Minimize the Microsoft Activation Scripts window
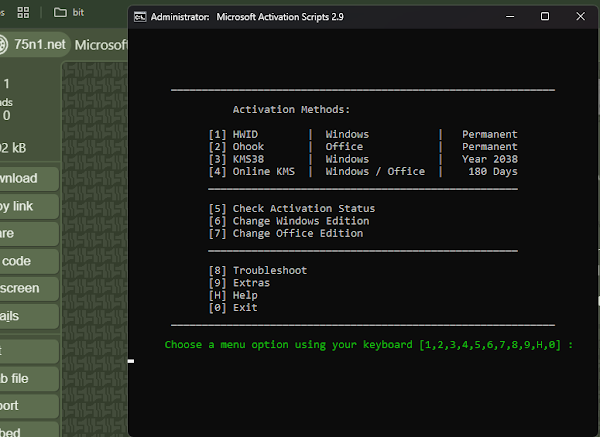The height and width of the screenshot is (437, 600). click(510, 16)
